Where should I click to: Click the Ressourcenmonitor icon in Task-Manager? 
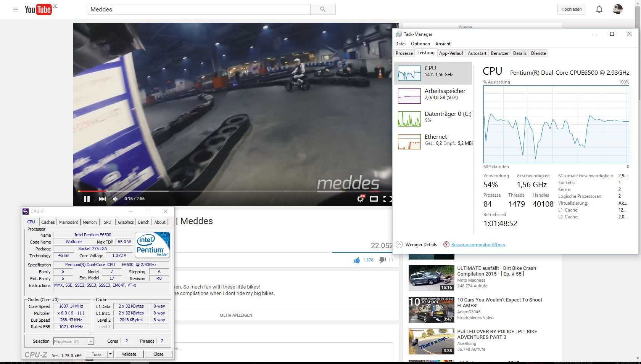click(446, 244)
